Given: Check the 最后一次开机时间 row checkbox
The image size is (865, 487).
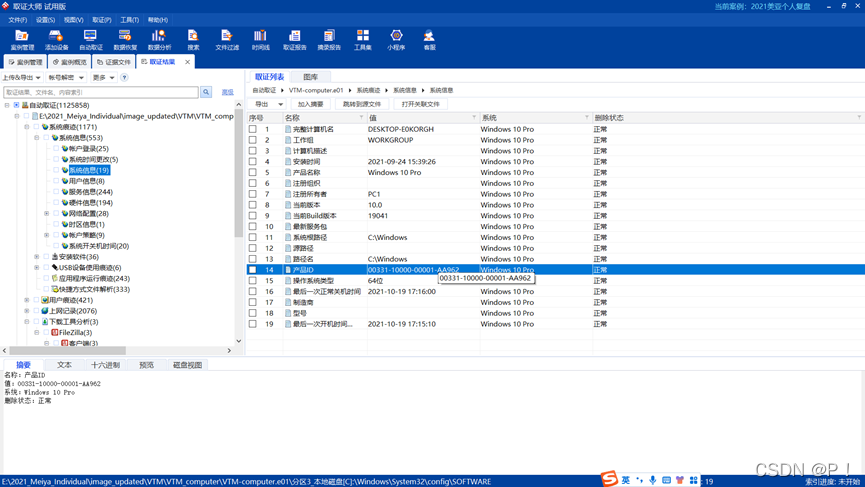Looking at the screenshot, I should pos(253,324).
